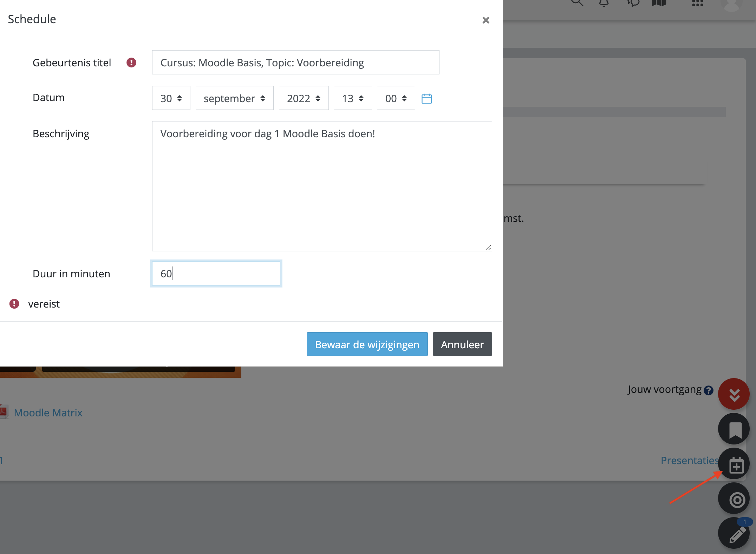Click the Moodle Matrix PDF file icon
756x554 pixels.
(4, 412)
